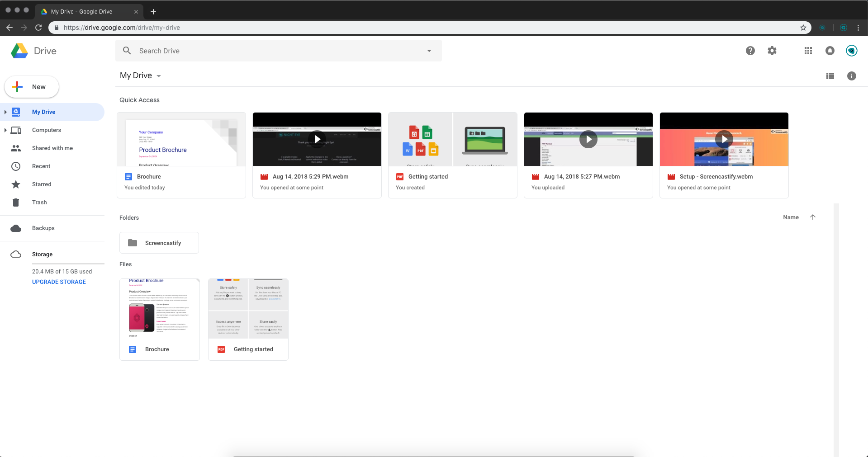This screenshot has width=868, height=457.
Task: Click the Backups cloud icon
Action: coord(16,228)
